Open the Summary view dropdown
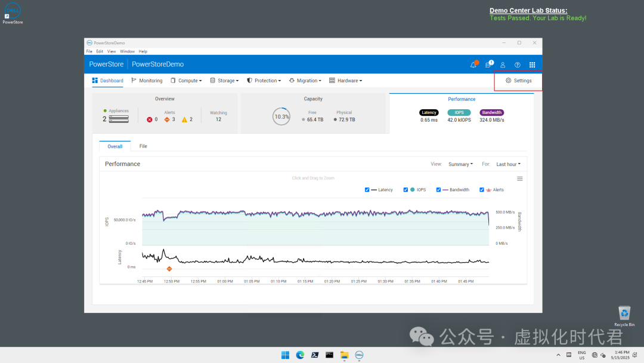Viewport: 644px width, 363px height. click(x=460, y=164)
